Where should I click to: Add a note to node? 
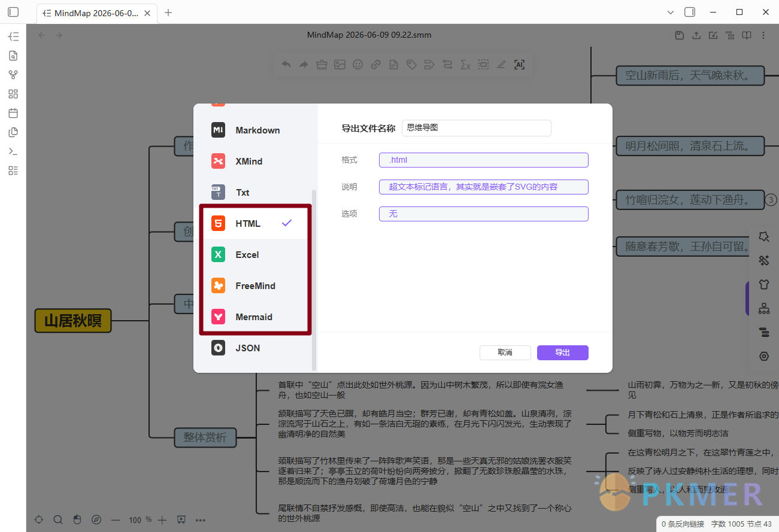393,65
